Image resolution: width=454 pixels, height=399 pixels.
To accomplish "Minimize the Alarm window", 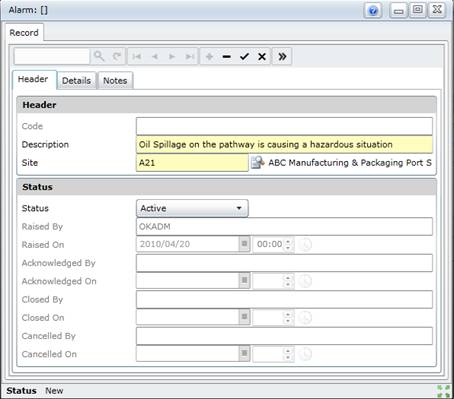I will click(399, 11).
